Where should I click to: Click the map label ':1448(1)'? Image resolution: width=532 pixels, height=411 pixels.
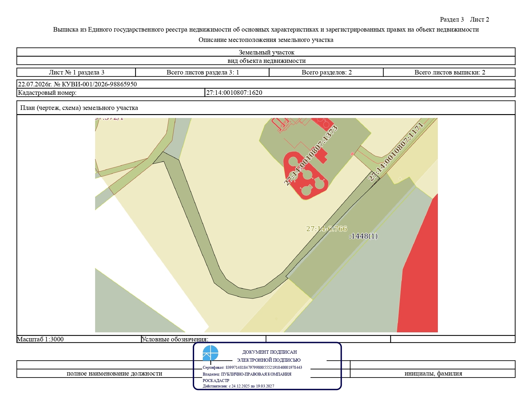[363, 236]
